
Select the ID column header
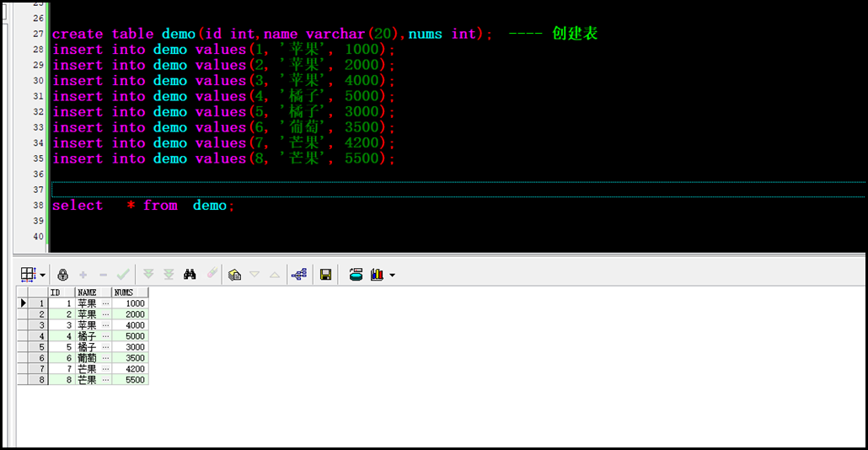tap(61, 292)
